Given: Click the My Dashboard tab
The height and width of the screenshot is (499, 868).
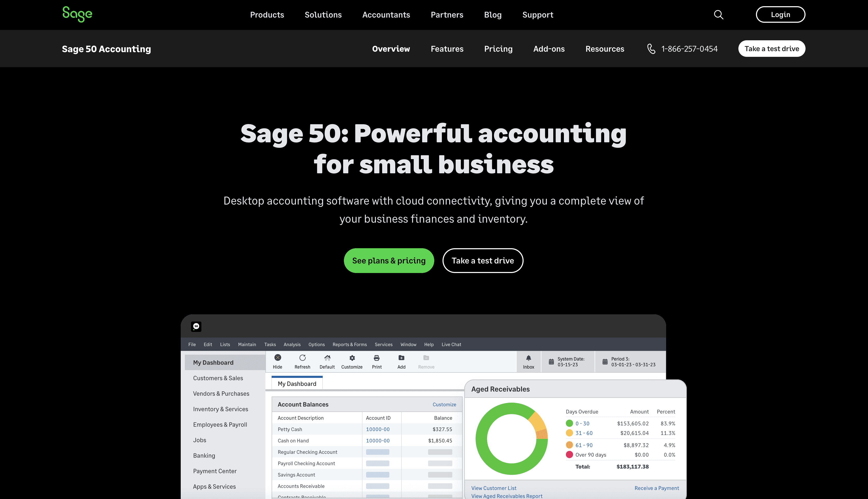Looking at the screenshot, I should (x=297, y=383).
